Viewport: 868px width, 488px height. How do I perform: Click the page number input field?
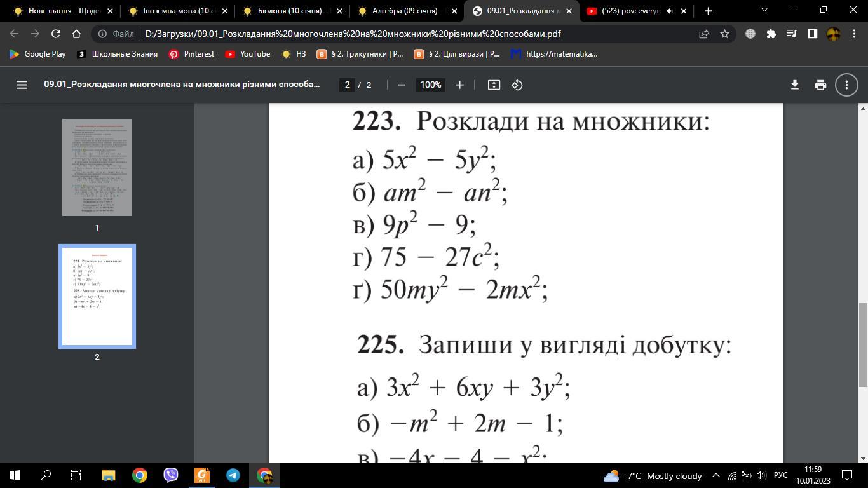coord(347,85)
